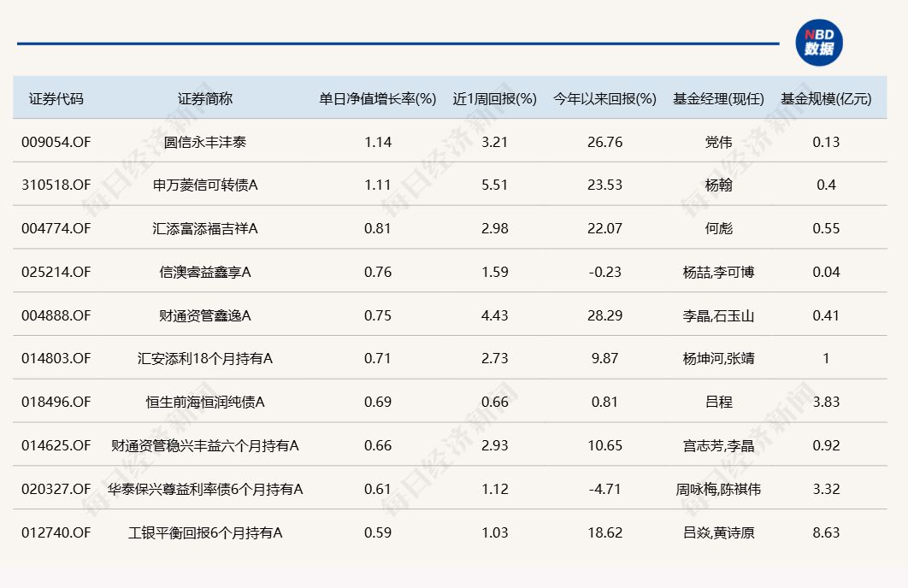Open 汇安添利18个月持有A entry
This screenshot has height=588, width=908.
click(205, 359)
